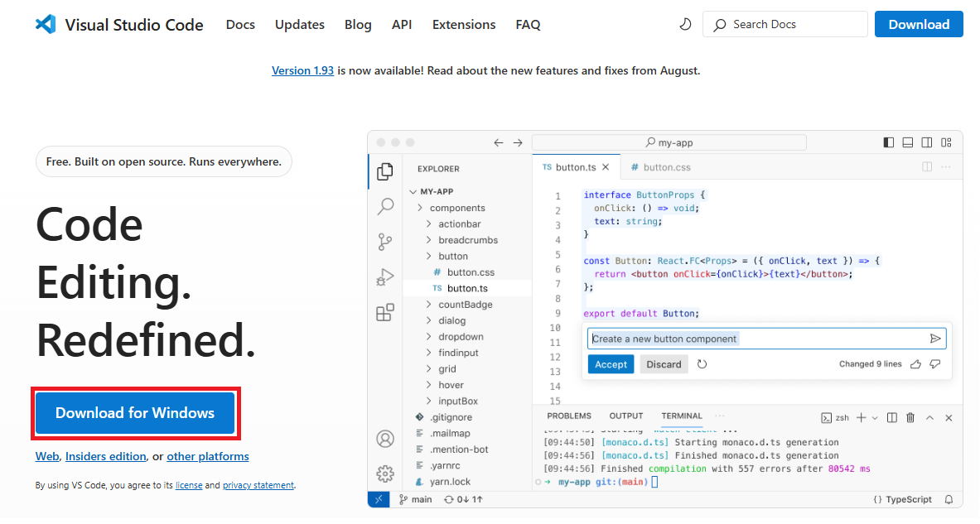Open the license link
This screenshot has height=524, width=980.
[x=189, y=485]
